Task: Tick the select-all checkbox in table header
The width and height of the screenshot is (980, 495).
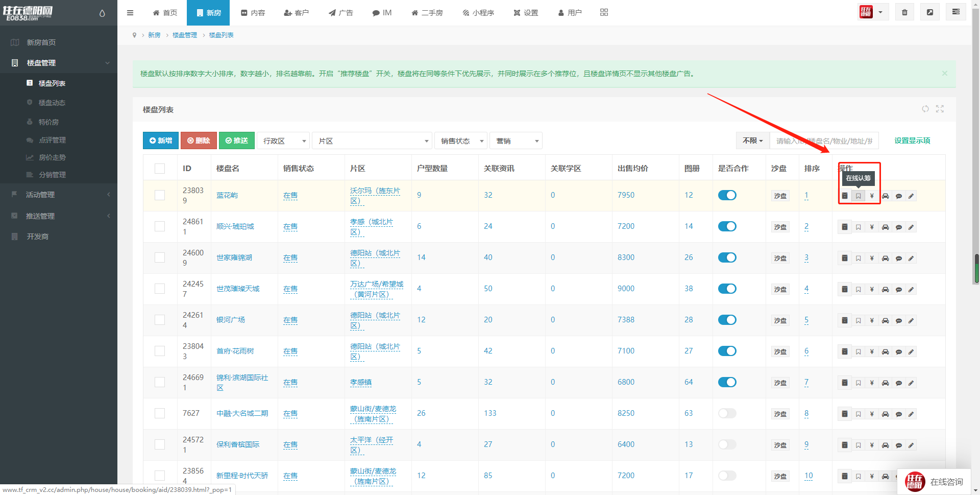Action: (x=160, y=169)
